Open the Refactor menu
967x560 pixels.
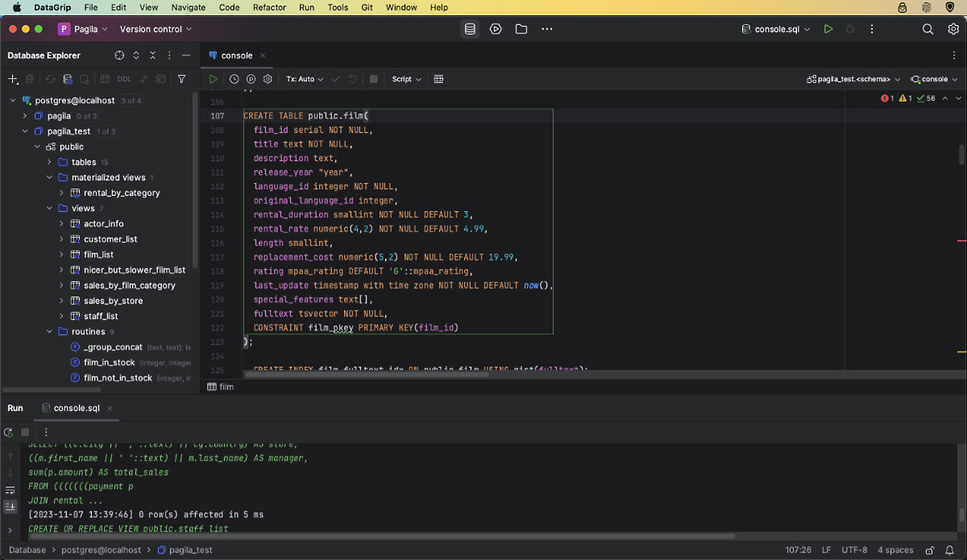pos(269,7)
